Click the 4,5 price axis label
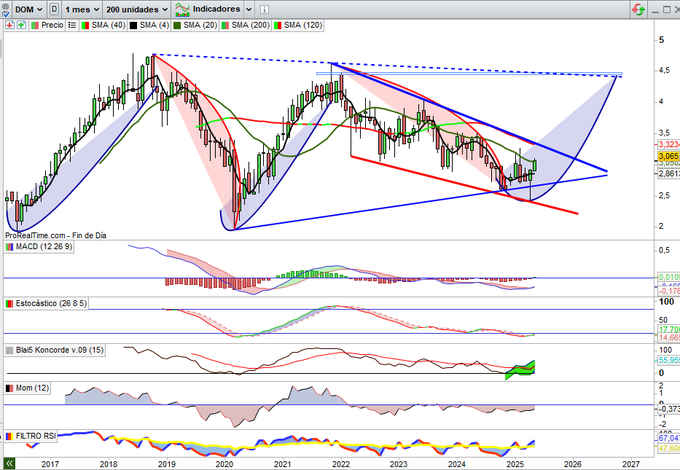Viewport: 680px width, 470px height. 664,70
